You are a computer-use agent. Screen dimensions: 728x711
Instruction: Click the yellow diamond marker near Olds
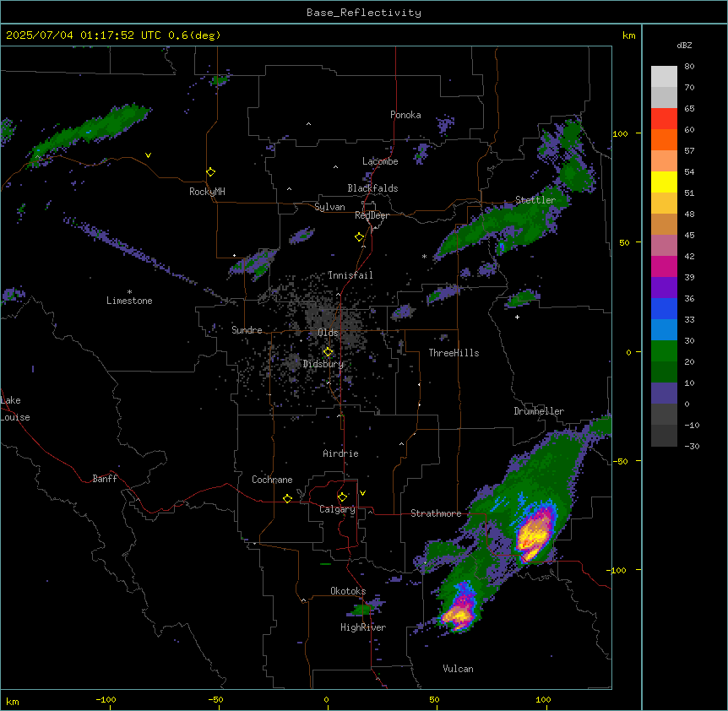coord(328,352)
